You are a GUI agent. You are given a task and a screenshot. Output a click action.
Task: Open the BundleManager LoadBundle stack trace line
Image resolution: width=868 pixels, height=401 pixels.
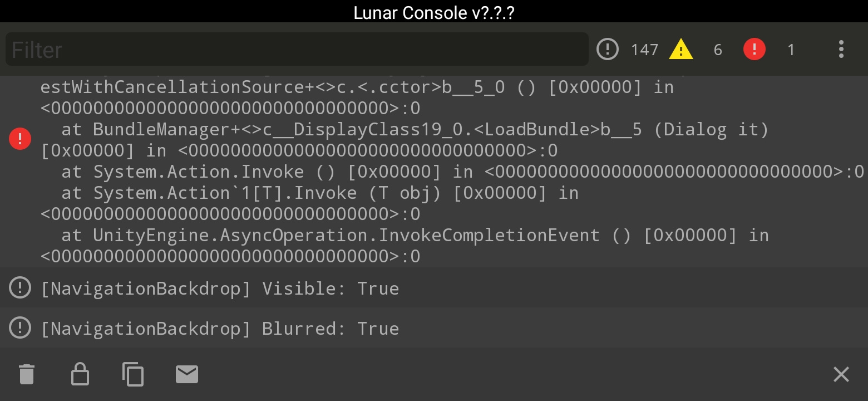tap(405, 140)
